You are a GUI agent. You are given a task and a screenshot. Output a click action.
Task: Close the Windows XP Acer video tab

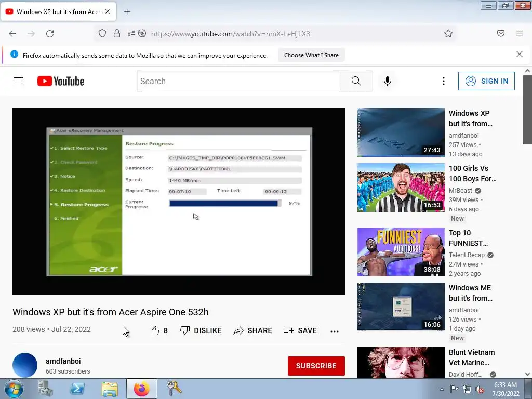coord(108,11)
